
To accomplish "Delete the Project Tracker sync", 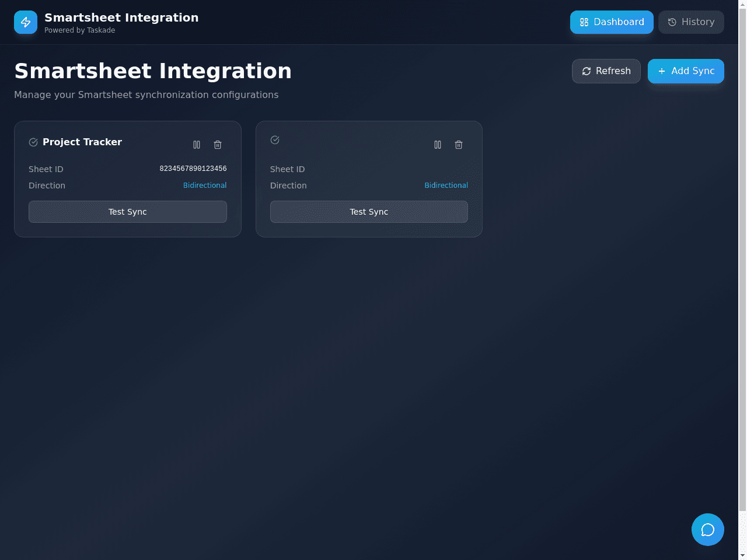I will pos(218,145).
